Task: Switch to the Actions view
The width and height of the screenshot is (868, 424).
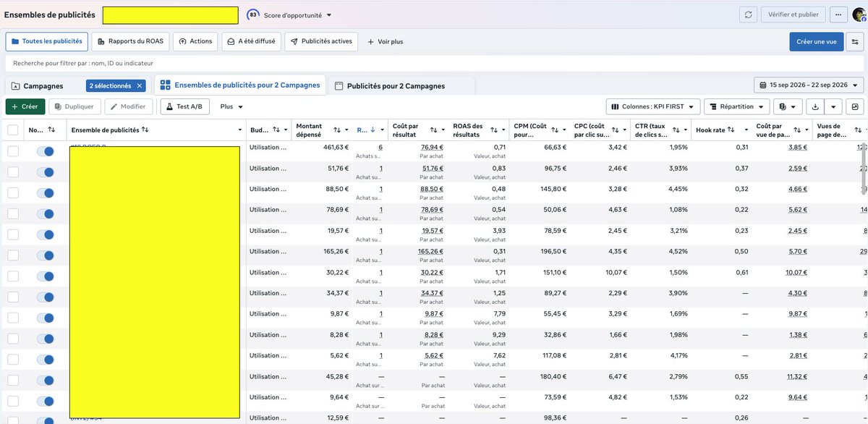Action: pyautogui.click(x=195, y=41)
